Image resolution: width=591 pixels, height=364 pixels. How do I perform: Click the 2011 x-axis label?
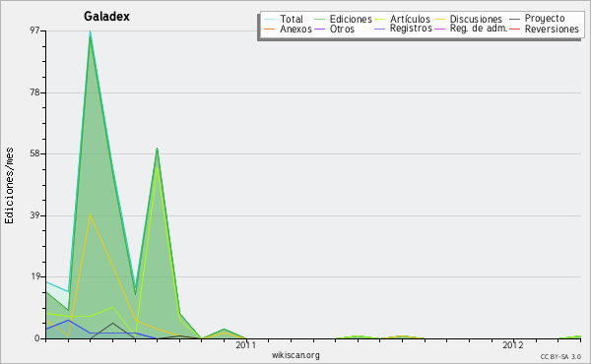pos(245,345)
